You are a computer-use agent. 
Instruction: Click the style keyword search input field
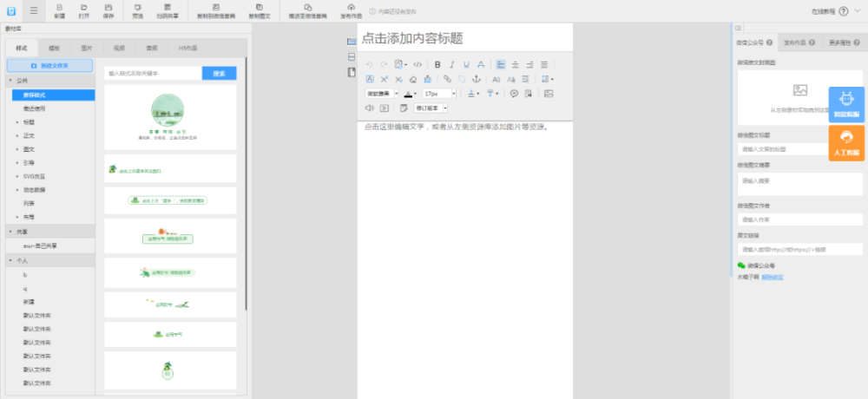coord(154,73)
